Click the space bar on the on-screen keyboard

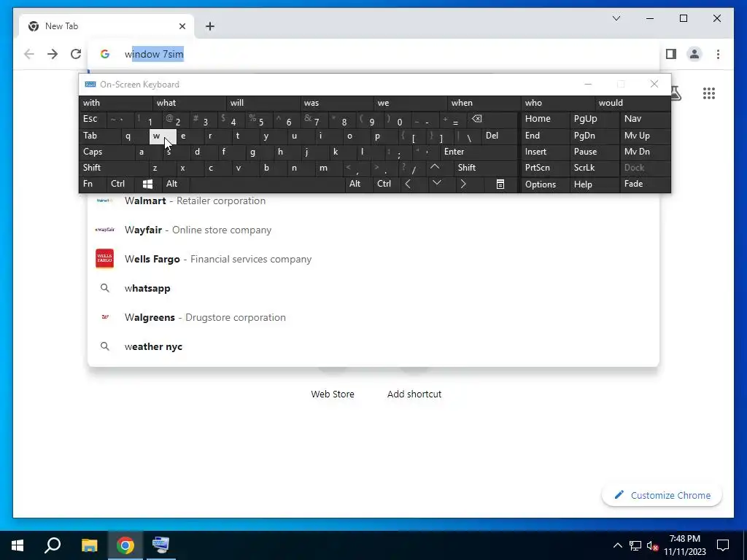267,184
